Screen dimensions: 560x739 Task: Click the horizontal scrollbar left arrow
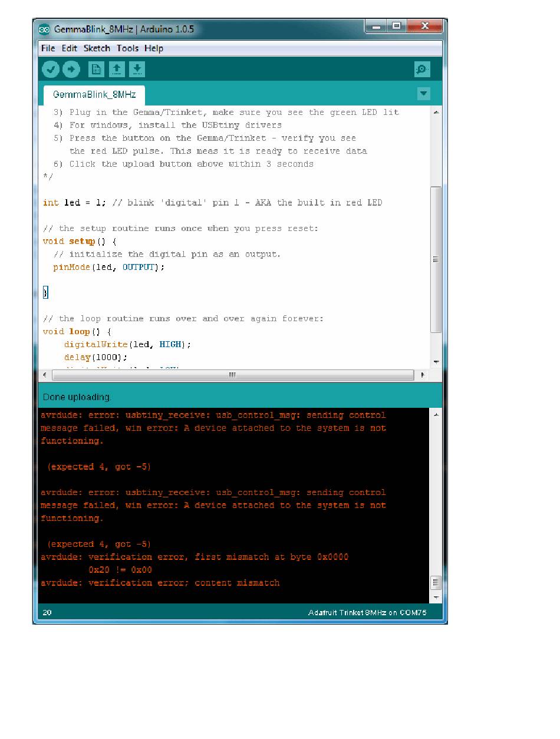45,375
